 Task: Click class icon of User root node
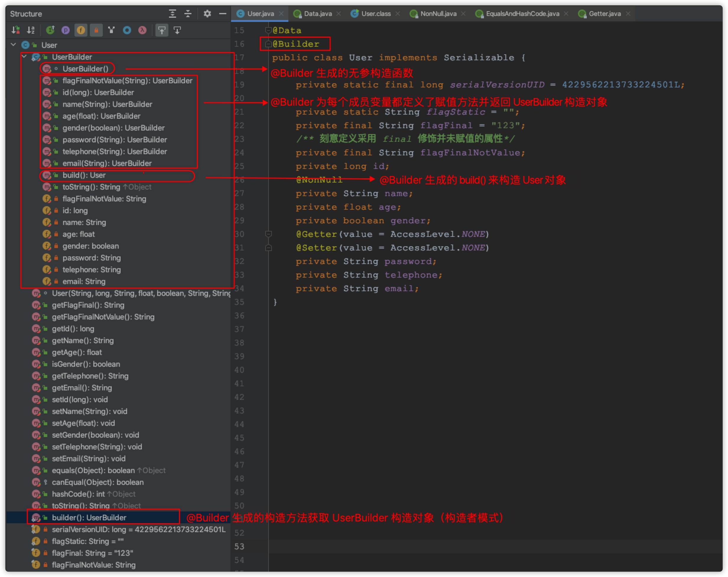(25, 45)
